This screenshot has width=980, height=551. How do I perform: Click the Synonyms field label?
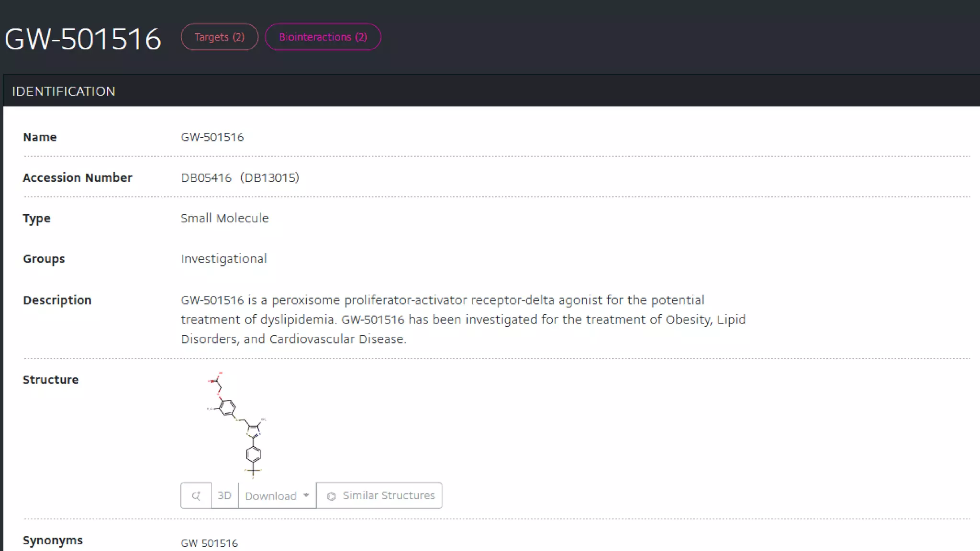tap(53, 540)
